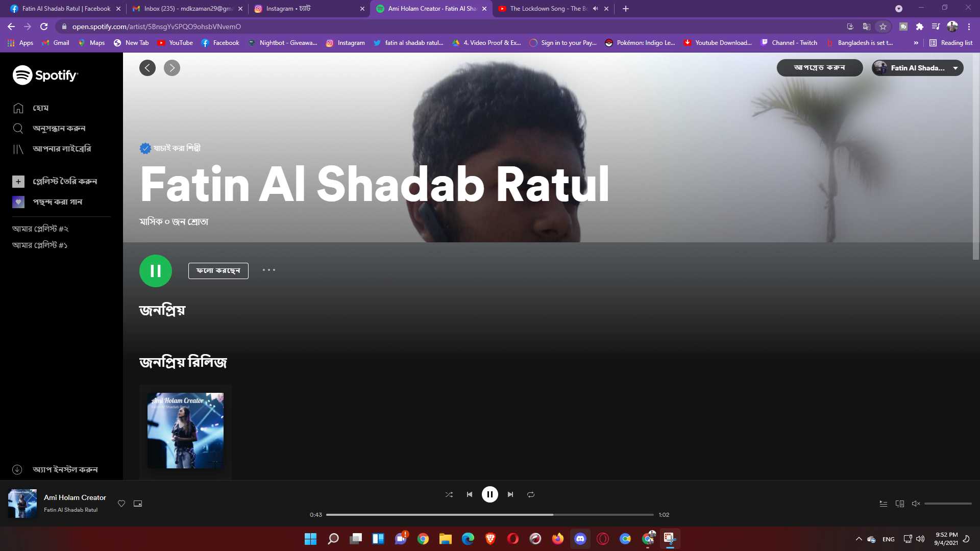The width and height of the screenshot is (980, 551).
Task: Open Apps bookmark shortcut
Action: 20,43
